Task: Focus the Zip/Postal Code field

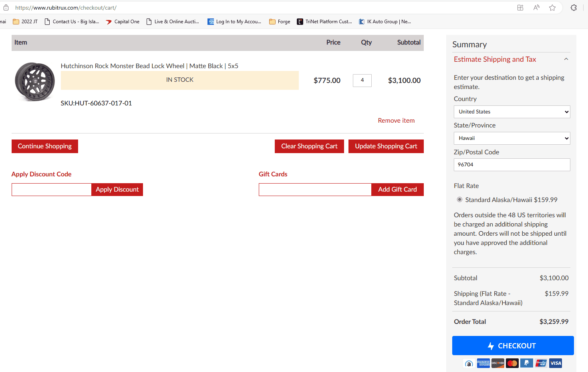Action: click(x=512, y=165)
